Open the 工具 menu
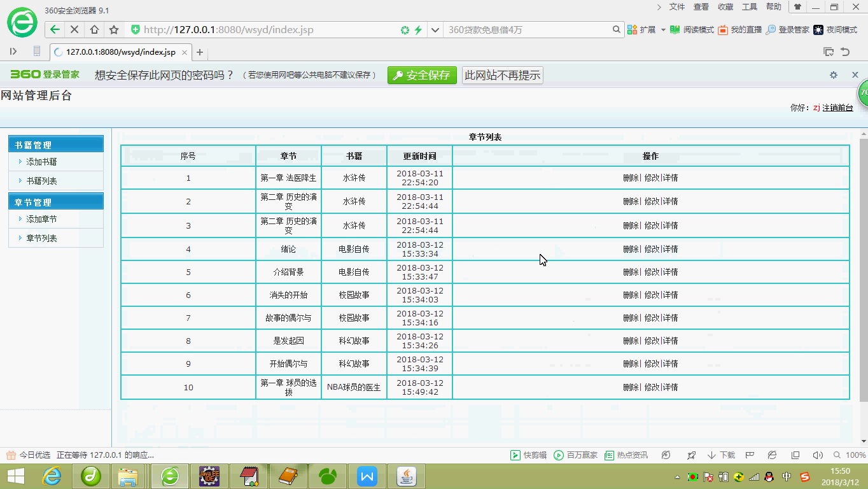868x489 pixels. point(750,7)
